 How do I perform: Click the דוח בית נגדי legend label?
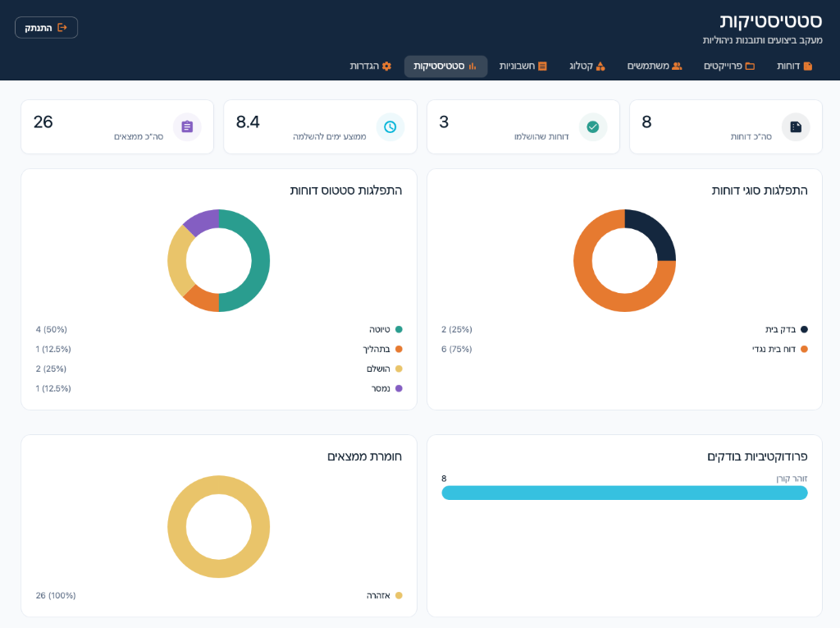tap(774, 349)
